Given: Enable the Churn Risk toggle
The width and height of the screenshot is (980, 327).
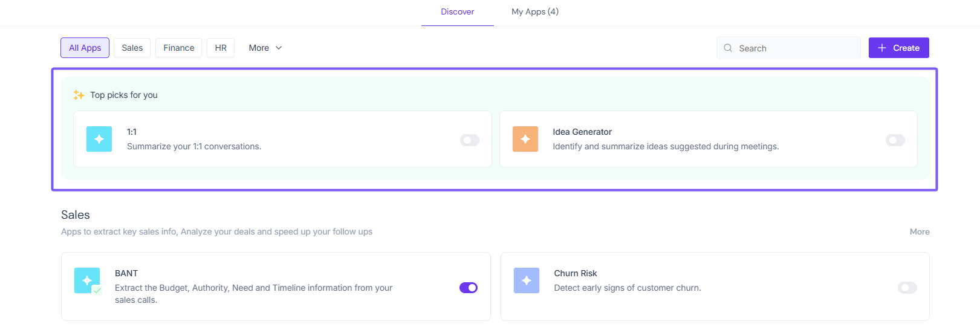Looking at the screenshot, I should tap(907, 288).
